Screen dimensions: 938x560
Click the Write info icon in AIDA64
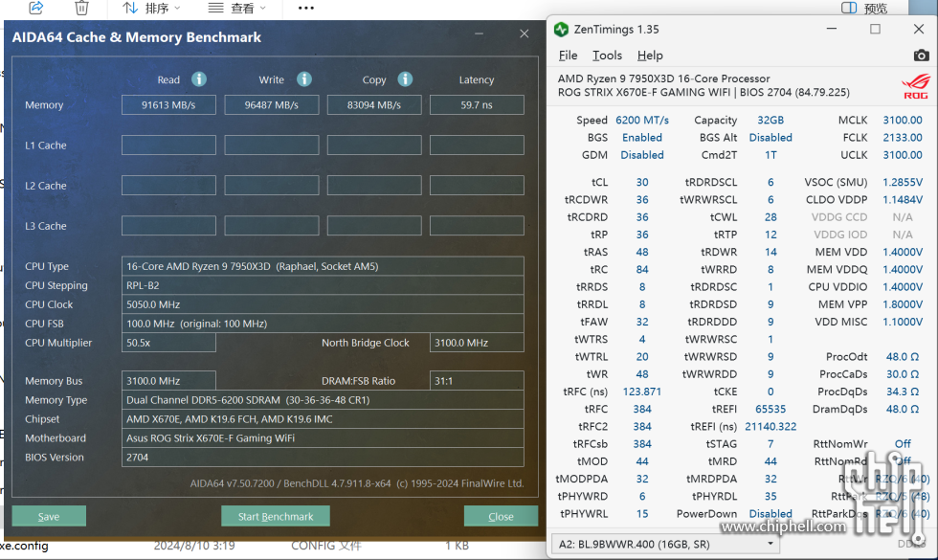(x=304, y=78)
